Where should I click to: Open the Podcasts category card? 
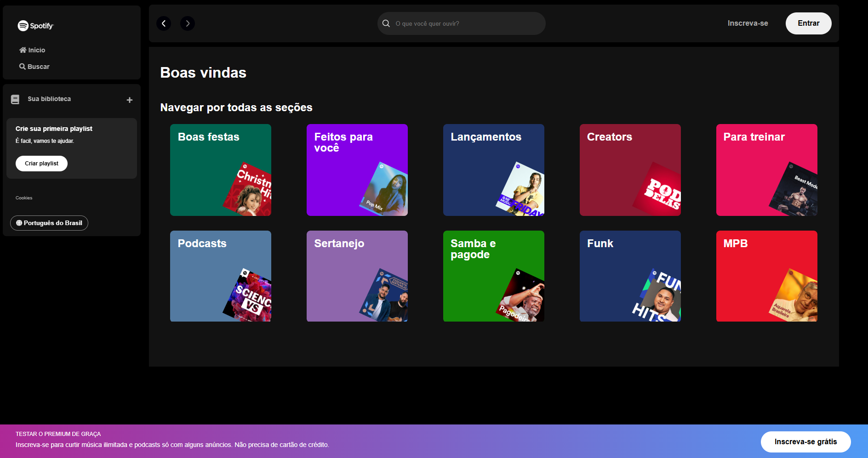221,276
